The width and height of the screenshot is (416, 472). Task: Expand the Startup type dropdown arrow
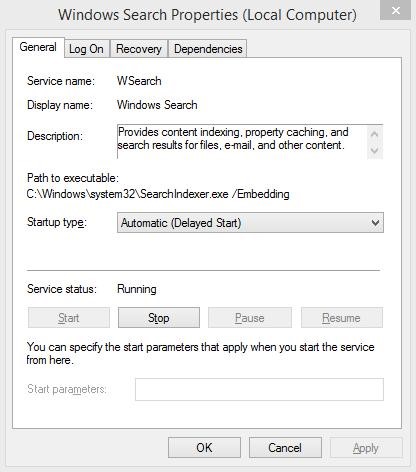[375, 223]
